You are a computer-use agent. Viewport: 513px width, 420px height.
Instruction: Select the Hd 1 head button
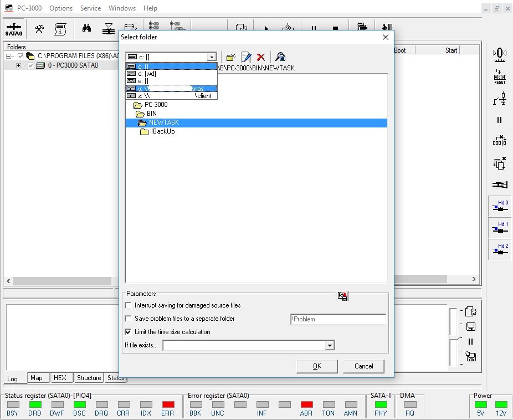[x=500, y=228]
